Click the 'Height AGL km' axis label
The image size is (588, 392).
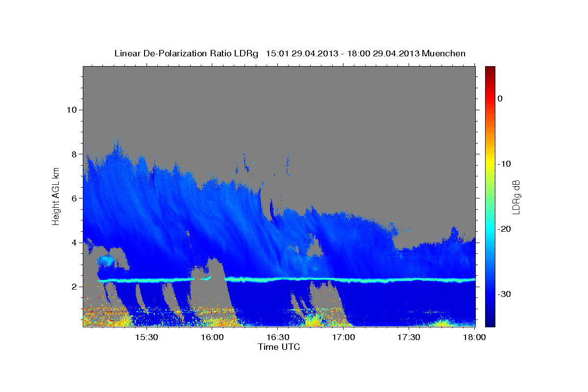coord(56,196)
